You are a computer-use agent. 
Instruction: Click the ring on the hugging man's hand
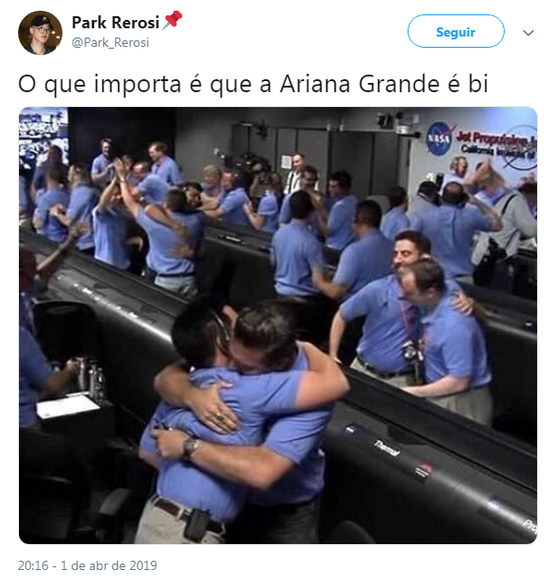[219, 417]
